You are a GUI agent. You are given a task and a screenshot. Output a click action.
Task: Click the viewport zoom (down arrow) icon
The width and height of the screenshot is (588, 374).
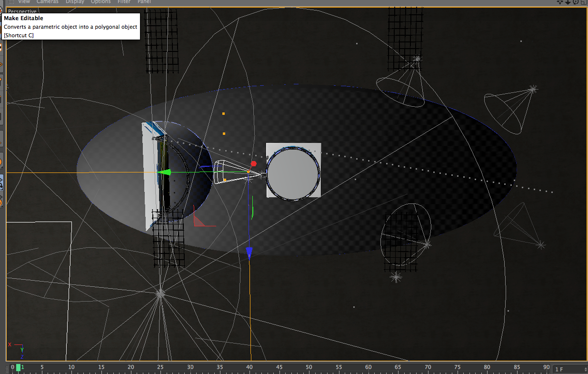[x=568, y=2]
